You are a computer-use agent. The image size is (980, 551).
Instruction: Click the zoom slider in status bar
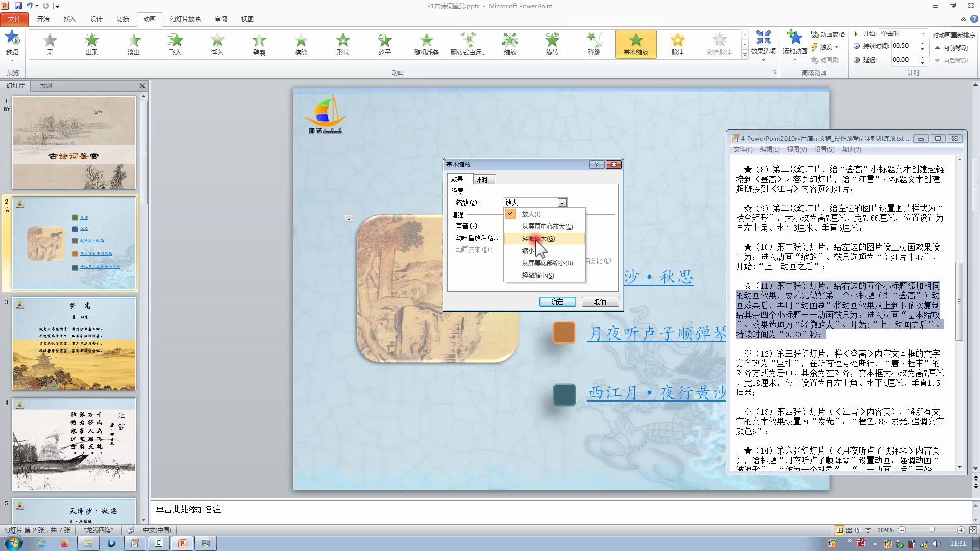point(932,530)
